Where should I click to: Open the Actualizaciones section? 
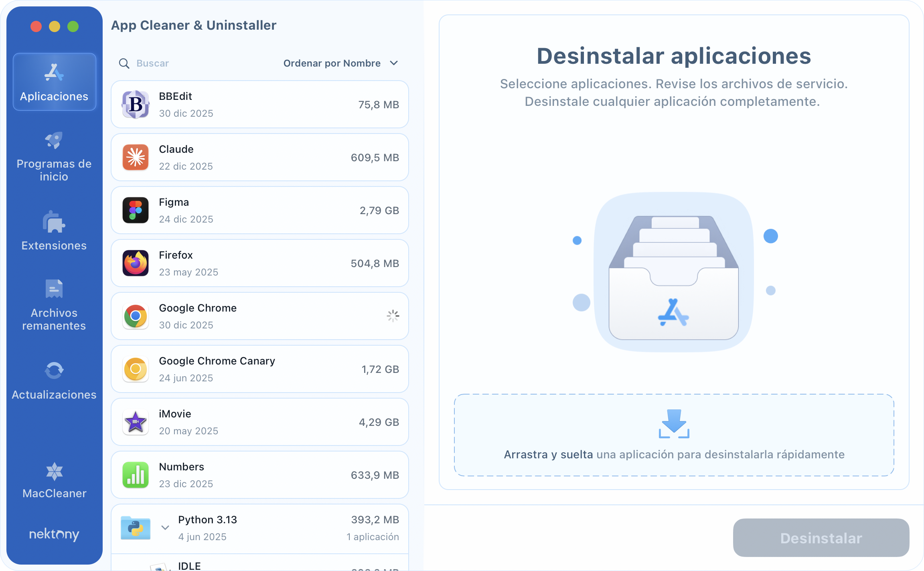pyautogui.click(x=54, y=380)
